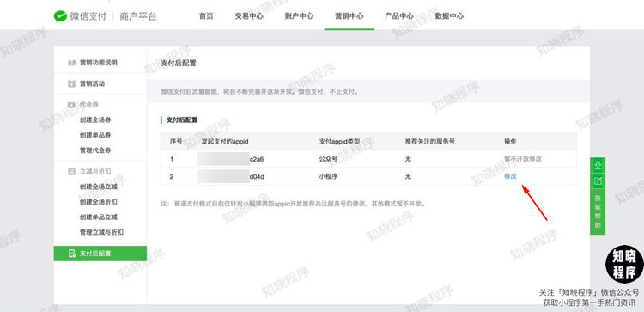Open 数据中心 in top navigation
The image size is (644, 312).
coord(449,16)
